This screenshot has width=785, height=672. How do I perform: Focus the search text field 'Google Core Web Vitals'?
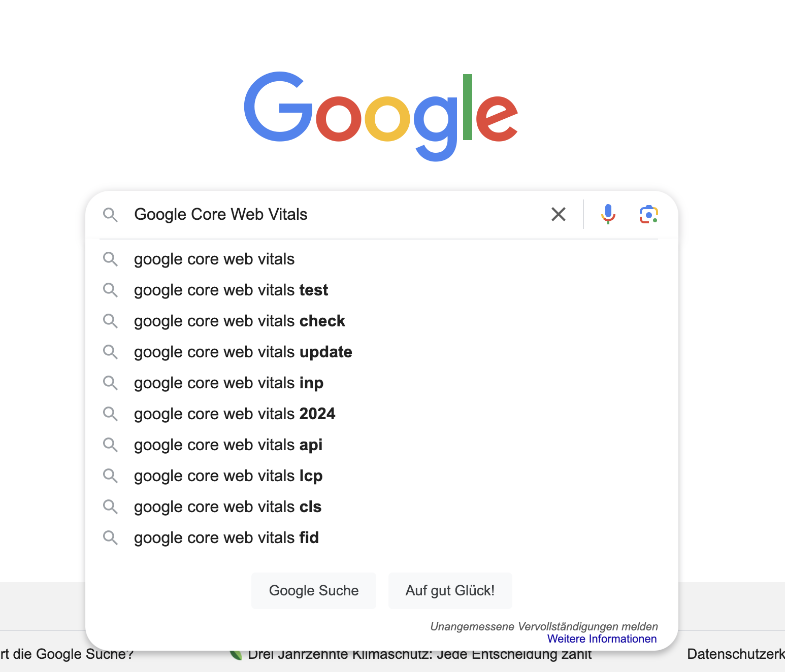click(335, 214)
